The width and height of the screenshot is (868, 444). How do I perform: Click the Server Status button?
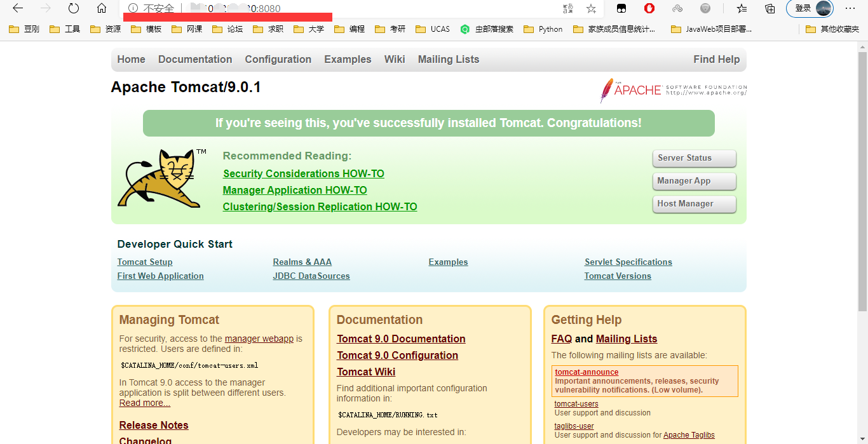click(695, 158)
